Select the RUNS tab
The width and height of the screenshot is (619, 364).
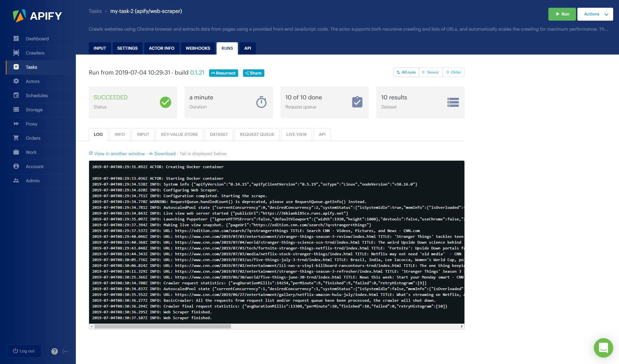(x=227, y=48)
